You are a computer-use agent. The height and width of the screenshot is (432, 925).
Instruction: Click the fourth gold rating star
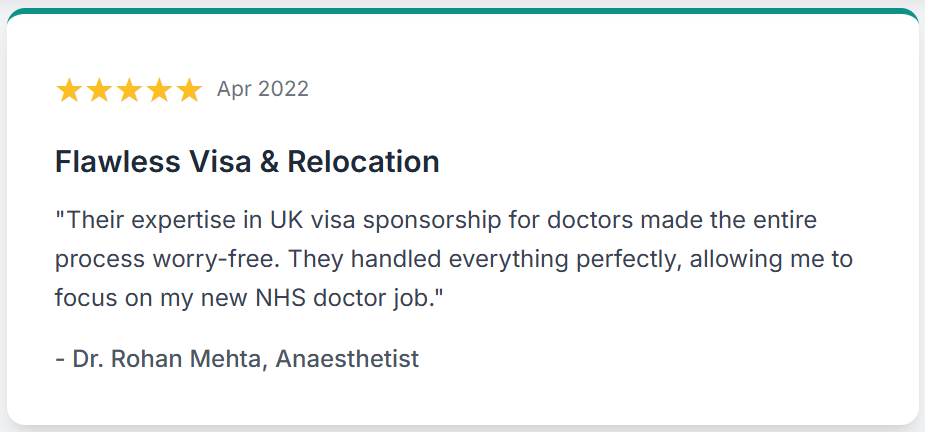(159, 90)
